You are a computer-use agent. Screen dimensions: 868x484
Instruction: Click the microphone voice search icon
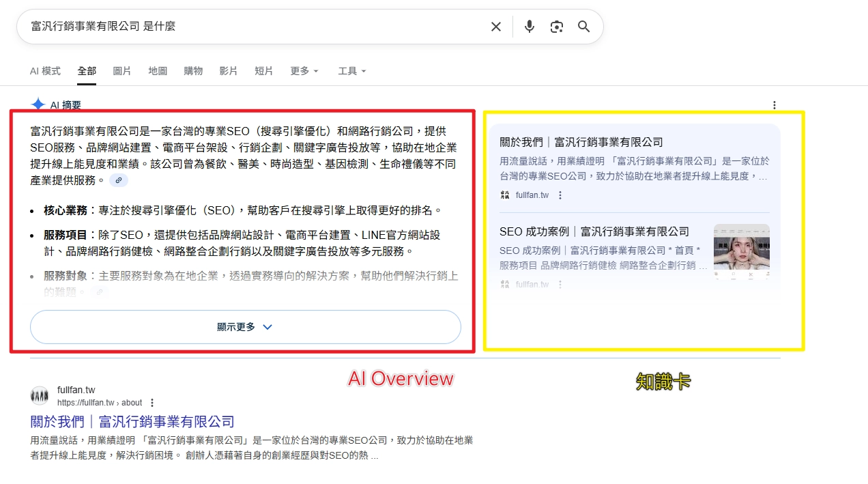coord(529,26)
